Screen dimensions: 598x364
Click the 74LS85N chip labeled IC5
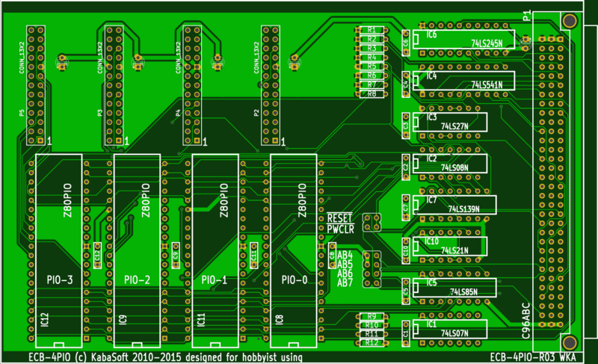tap(454, 287)
